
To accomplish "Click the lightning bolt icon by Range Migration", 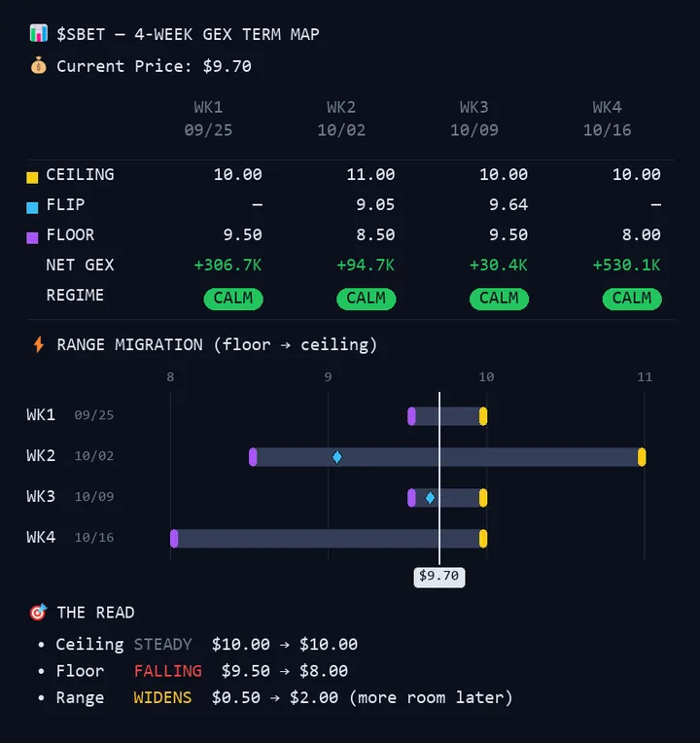I will (39, 344).
